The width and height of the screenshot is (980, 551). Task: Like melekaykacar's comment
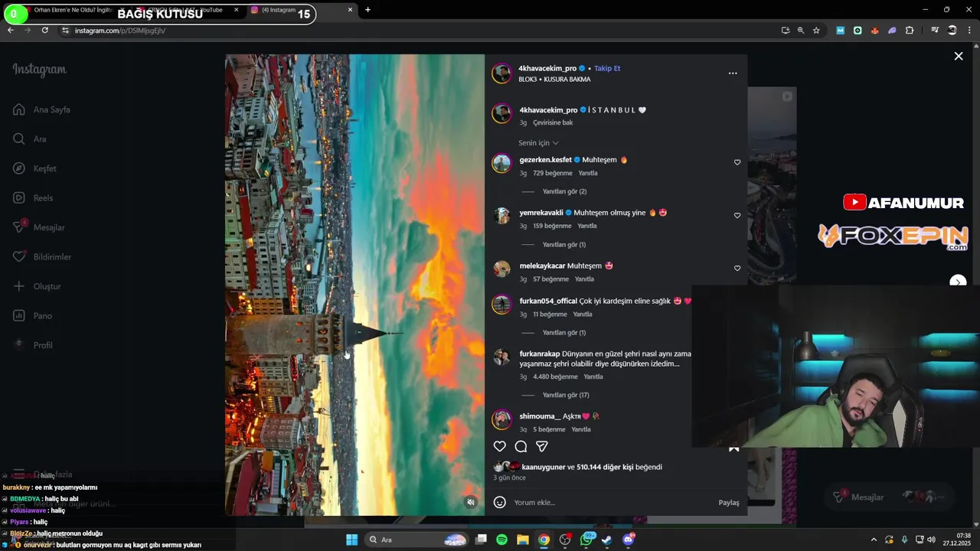(737, 268)
